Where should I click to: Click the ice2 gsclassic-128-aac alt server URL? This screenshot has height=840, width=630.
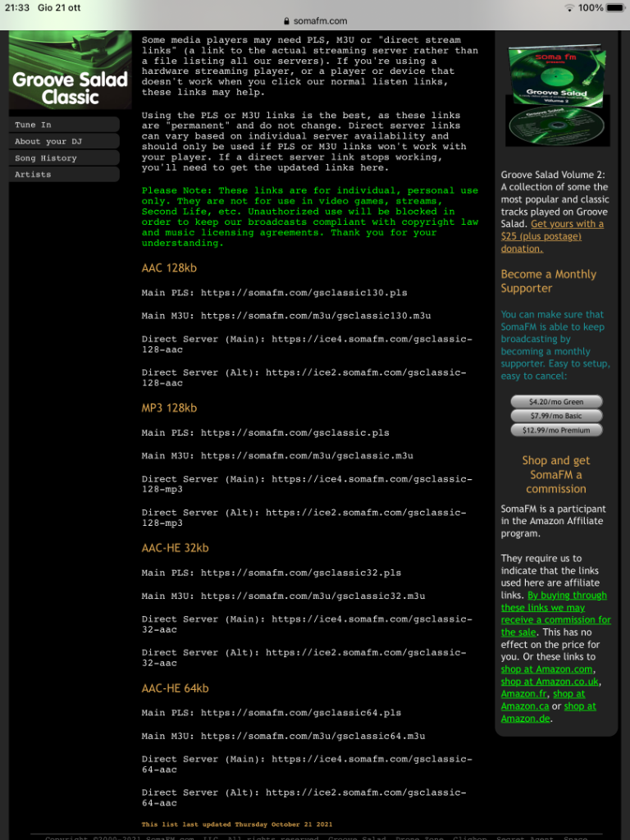click(304, 377)
